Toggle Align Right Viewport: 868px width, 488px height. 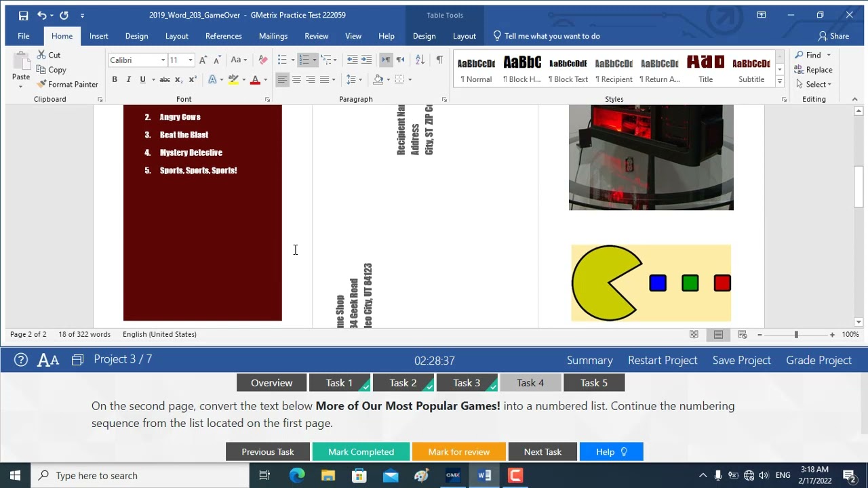[x=311, y=79]
